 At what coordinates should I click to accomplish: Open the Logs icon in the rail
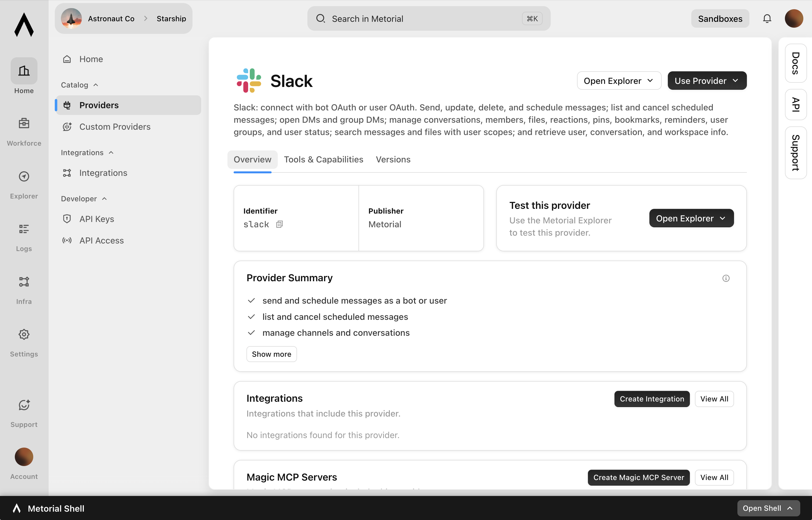(24, 229)
